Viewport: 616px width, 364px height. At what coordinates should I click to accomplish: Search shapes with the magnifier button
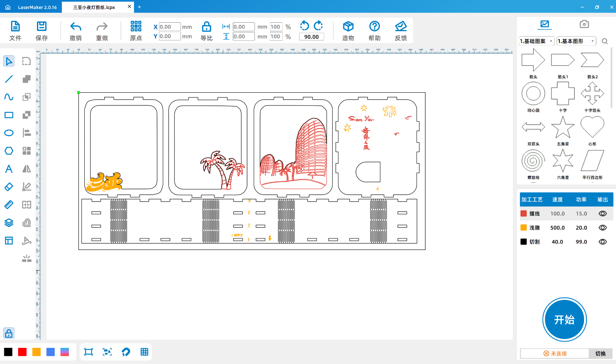click(x=605, y=41)
